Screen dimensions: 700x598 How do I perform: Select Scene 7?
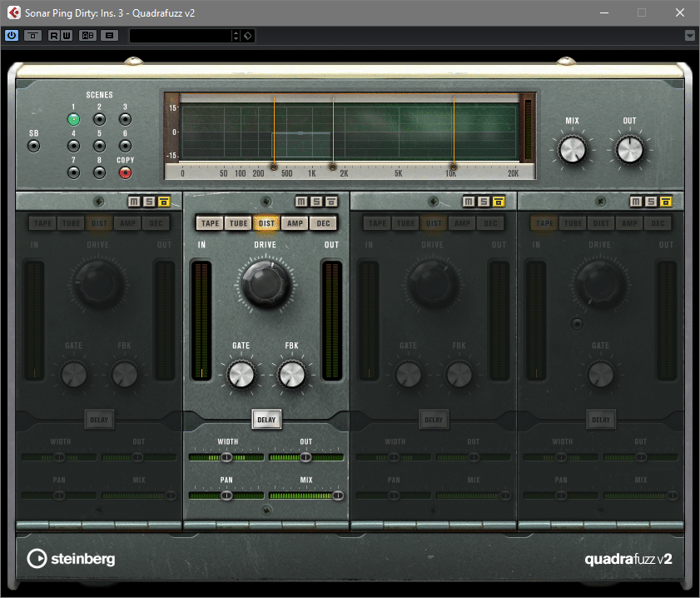[73, 172]
